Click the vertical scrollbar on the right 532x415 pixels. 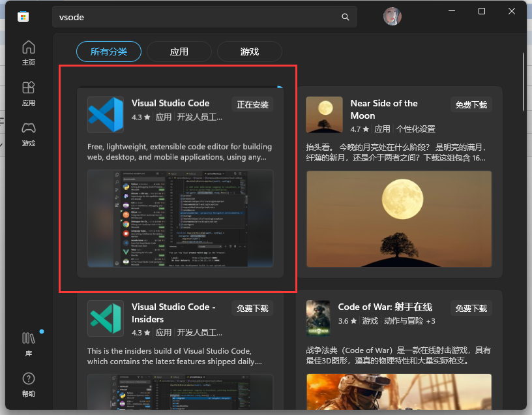(523, 82)
